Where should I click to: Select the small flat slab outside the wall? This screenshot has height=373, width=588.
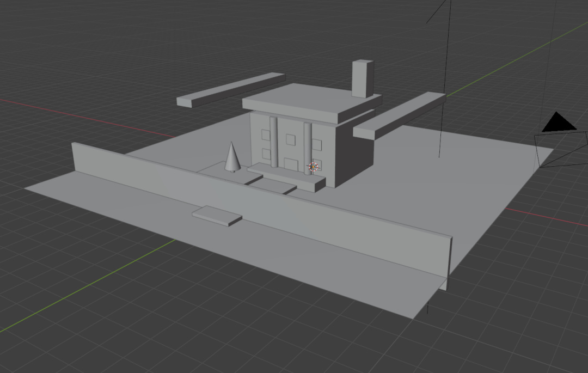pyautogui.click(x=217, y=216)
